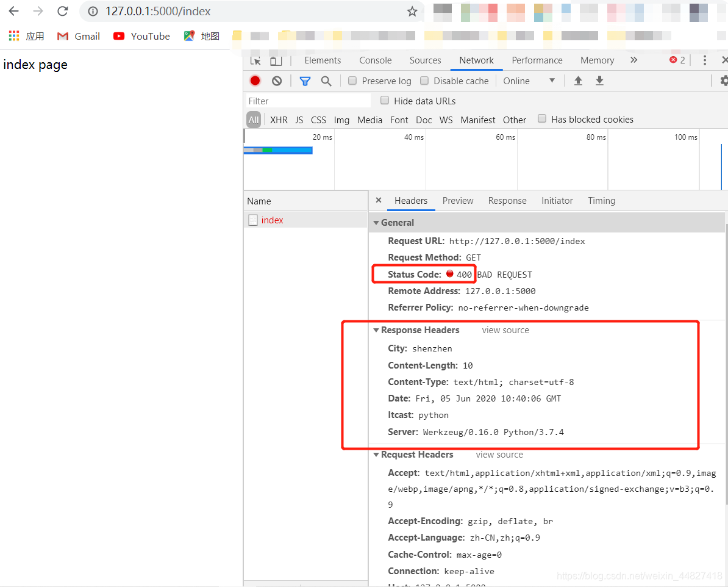Filter requests by Other

pyautogui.click(x=515, y=120)
